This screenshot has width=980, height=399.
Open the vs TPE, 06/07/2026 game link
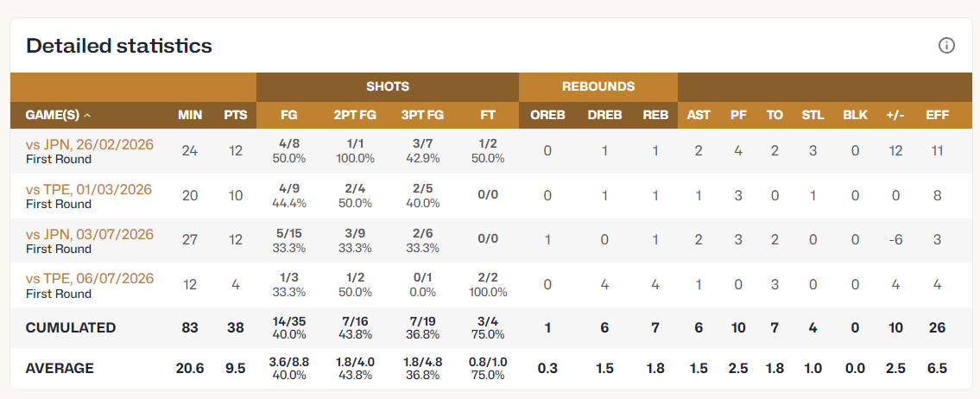coord(89,278)
